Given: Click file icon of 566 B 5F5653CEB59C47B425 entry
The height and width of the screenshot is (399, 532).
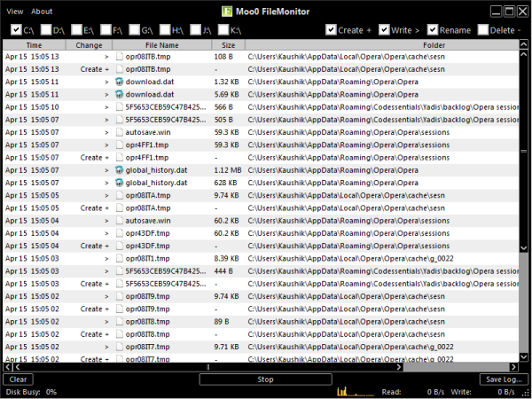Looking at the screenshot, I should 119,107.
